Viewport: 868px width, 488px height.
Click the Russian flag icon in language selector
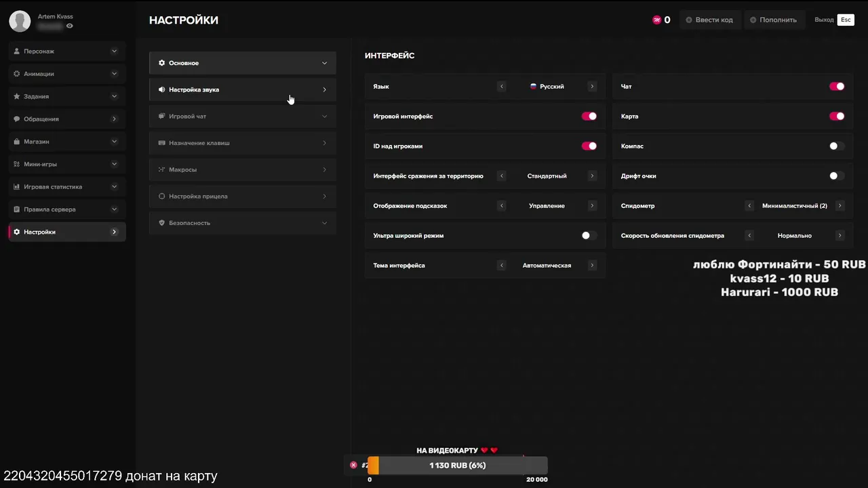coord(534,87)
